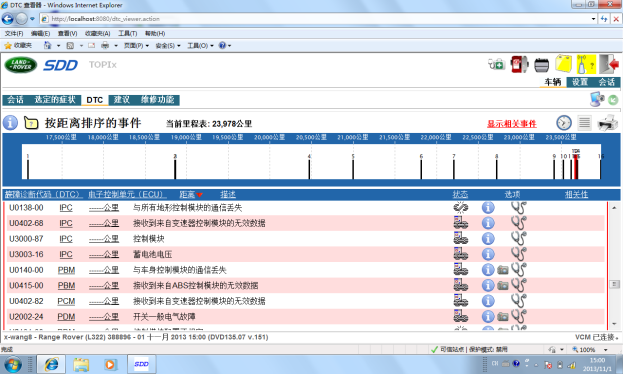
Task: Click the IE favorites star icon
Action: pyautogui.click(x=8, y=46)
